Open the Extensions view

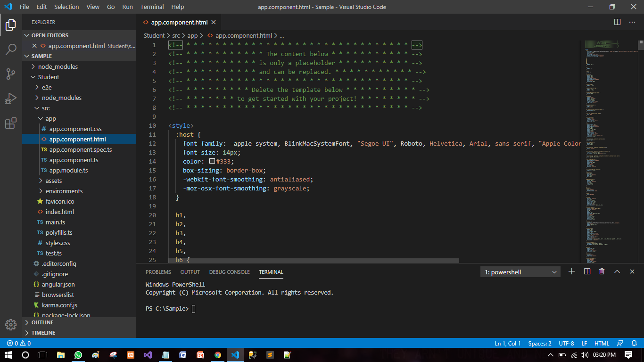11,123
